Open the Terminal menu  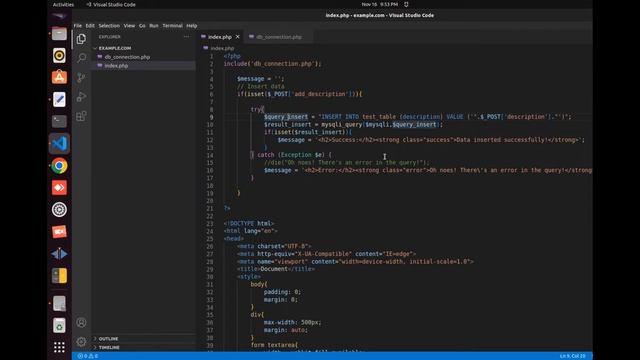click(x=173, y=26)
